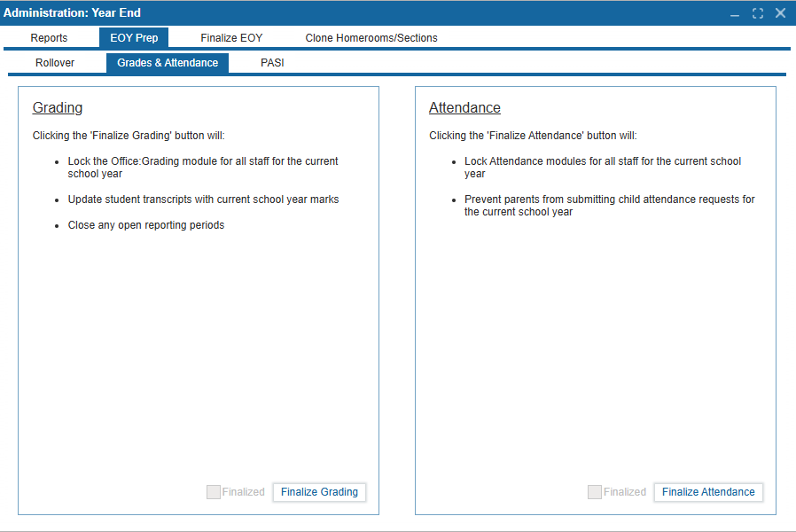
Task: Open the Reports tab
Action: (49, 38)
